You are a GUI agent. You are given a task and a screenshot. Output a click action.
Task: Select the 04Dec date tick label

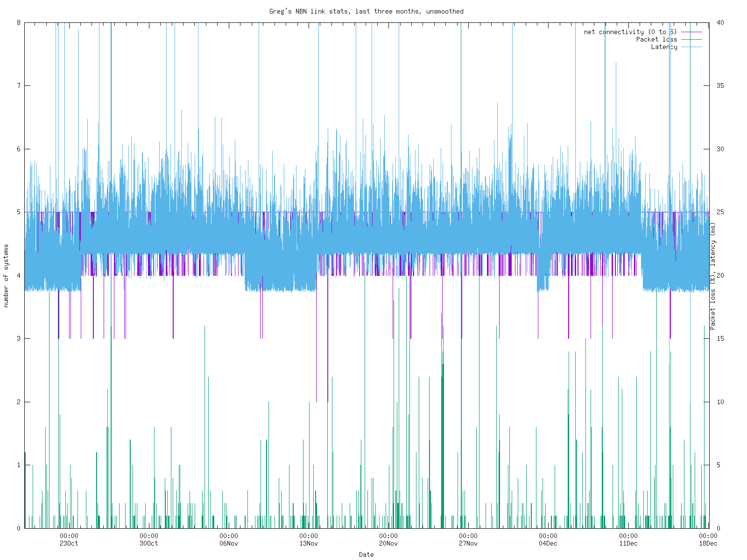click(548, 543)
